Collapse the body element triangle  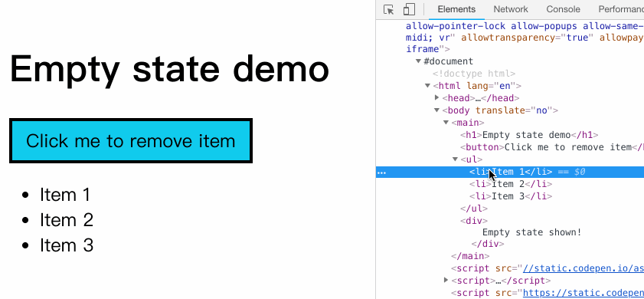coord(436,110)
